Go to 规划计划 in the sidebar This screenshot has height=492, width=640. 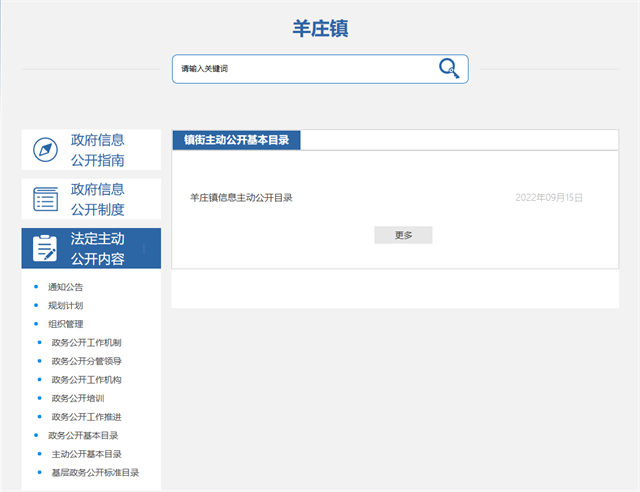click(x=65, y=306)
